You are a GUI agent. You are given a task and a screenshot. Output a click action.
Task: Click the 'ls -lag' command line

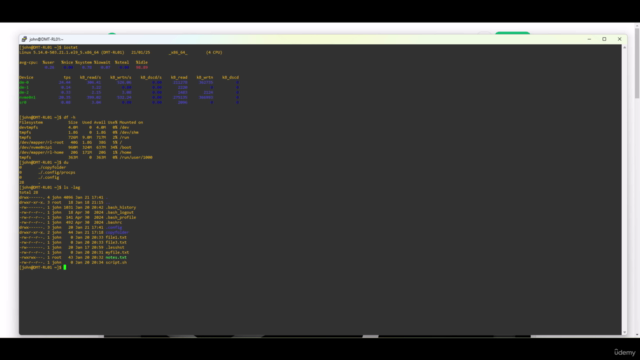coord(50,187)
